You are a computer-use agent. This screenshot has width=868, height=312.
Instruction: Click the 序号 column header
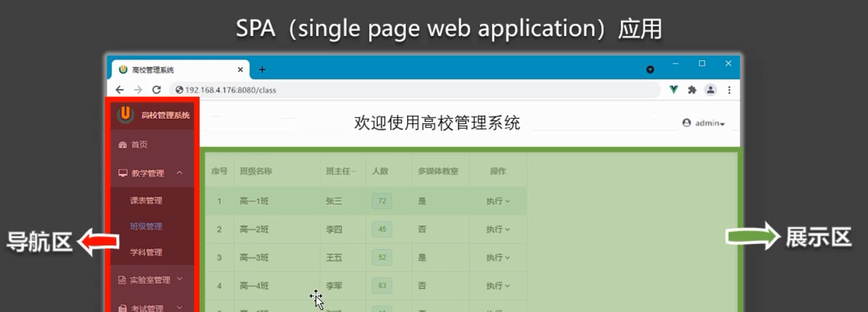[x=219, y=171]
